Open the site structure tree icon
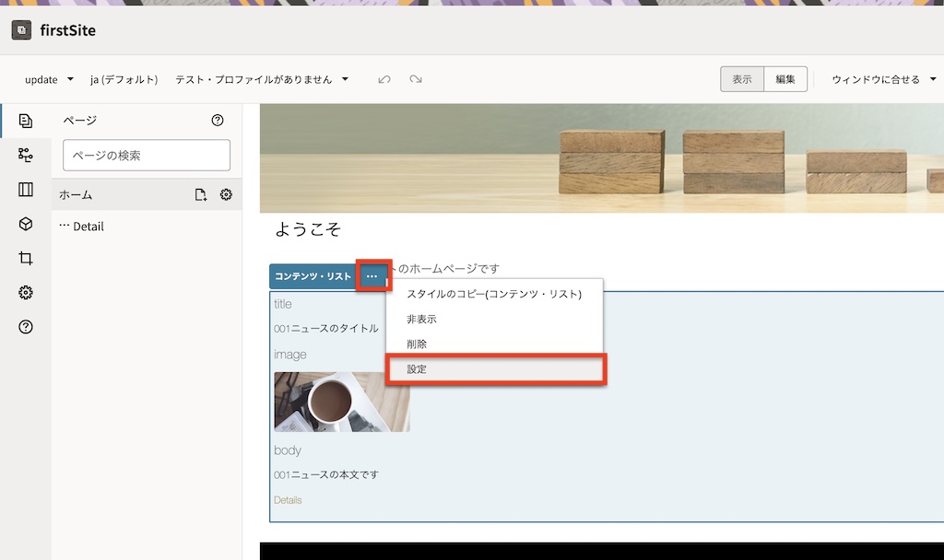This screenshot has height=560, width=944. [26, 155]
